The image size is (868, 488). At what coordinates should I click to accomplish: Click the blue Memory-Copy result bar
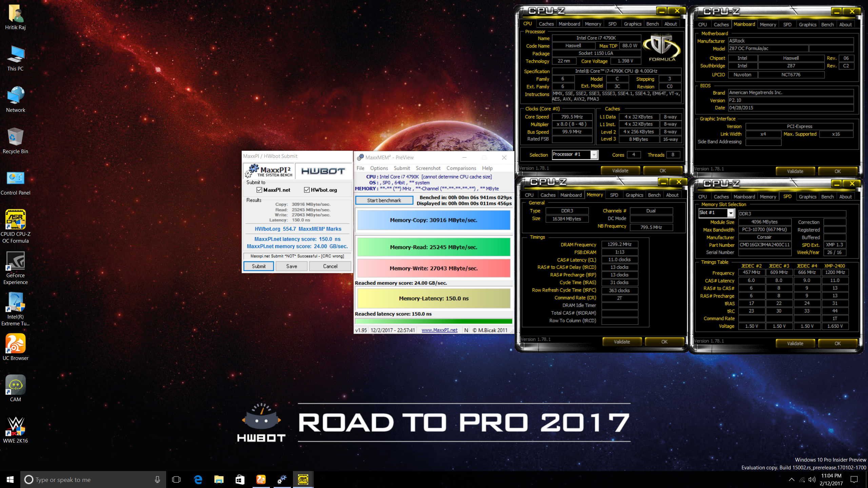434,220
